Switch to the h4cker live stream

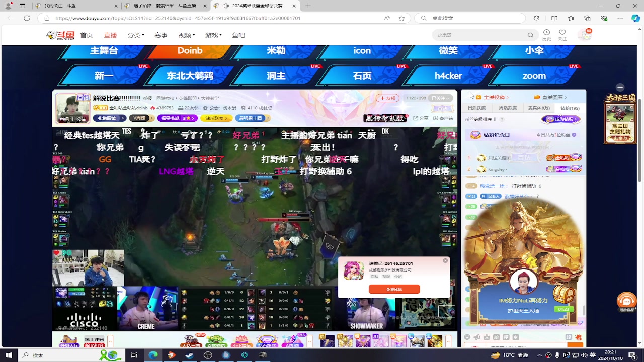(x=448, y=76)
